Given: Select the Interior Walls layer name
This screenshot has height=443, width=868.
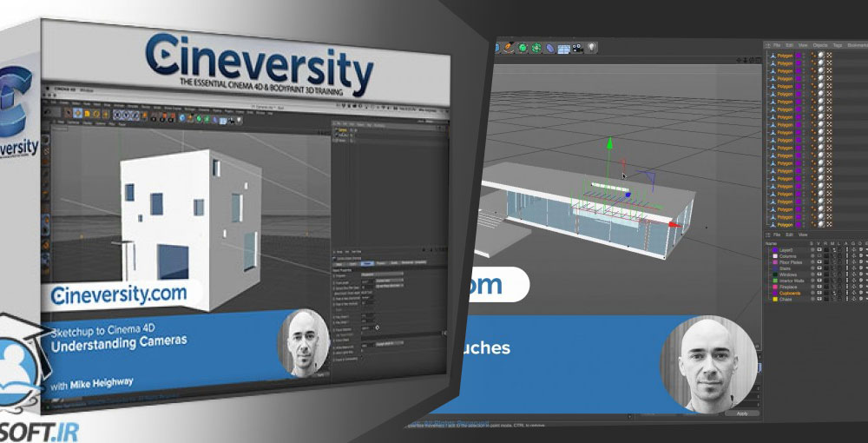Looking at the screenshot, I should [x=792, y=281].
